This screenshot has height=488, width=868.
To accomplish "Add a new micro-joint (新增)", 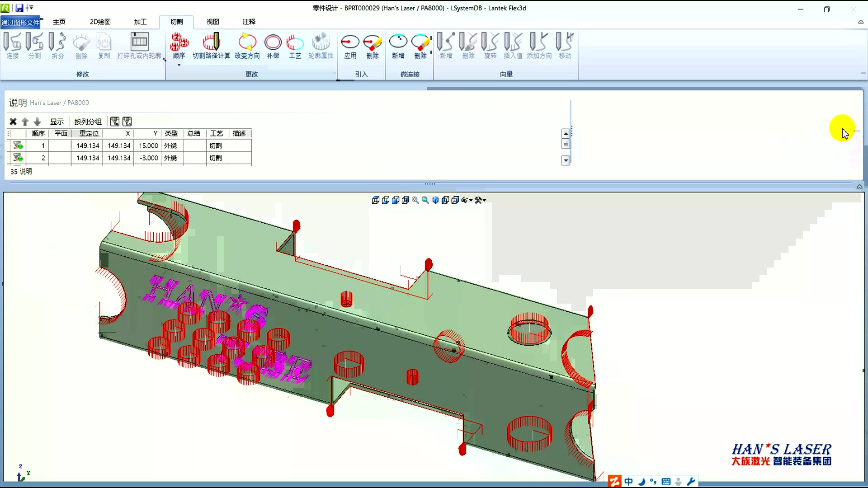I will click(x=398, y=42).
